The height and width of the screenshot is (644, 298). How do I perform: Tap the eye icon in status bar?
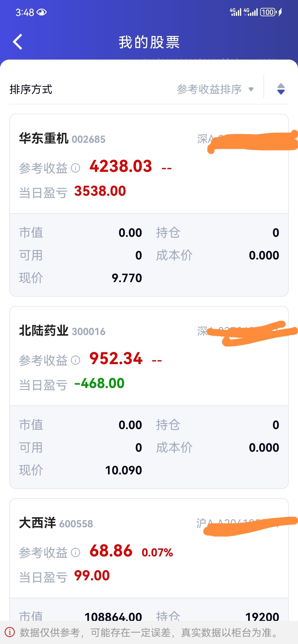coord(42,12)
